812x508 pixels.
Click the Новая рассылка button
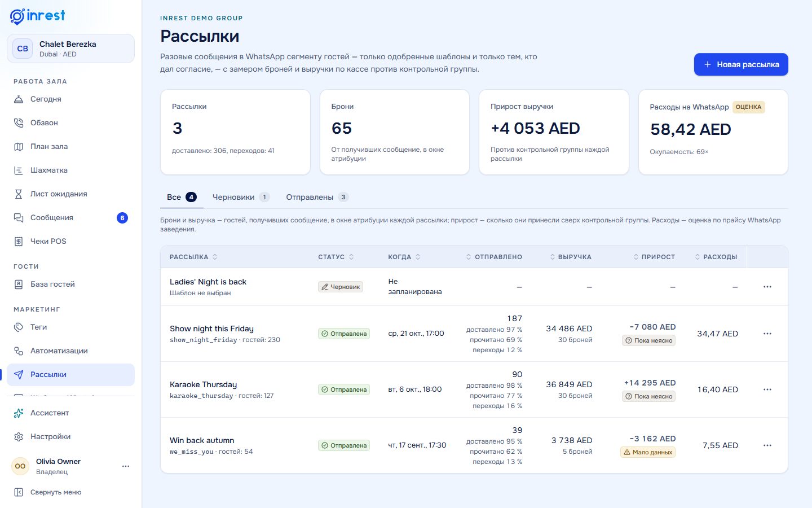[741, 64]
